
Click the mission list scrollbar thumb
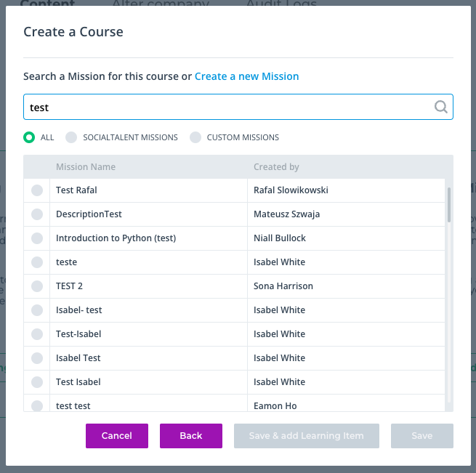448,205
